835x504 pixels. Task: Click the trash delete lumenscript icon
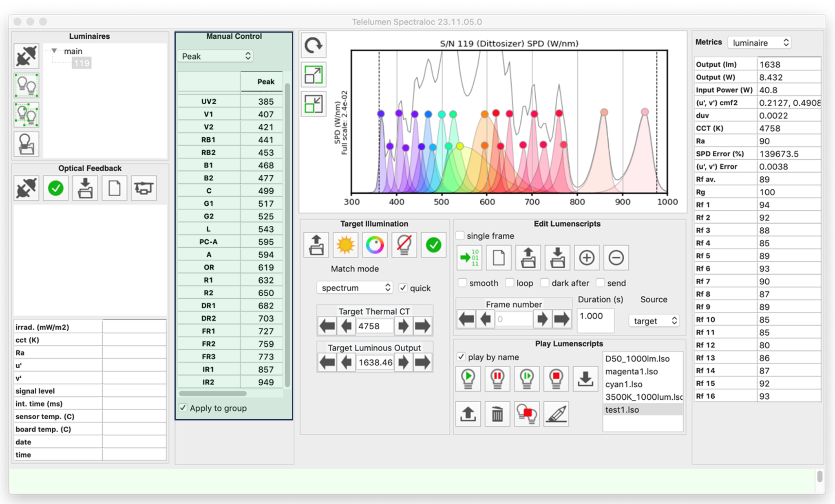(x=497, y=414)
